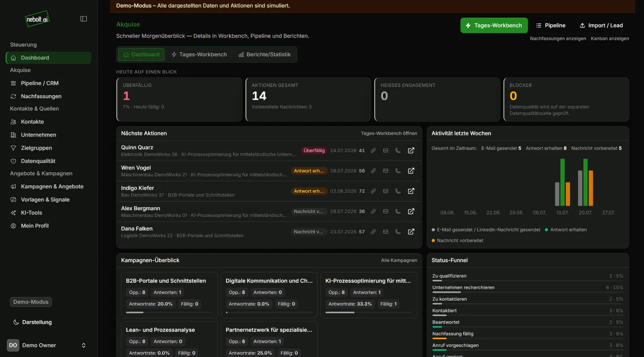Open Alex Bergmann via external-link icon
644x357 pixels.
coord(411,212)
